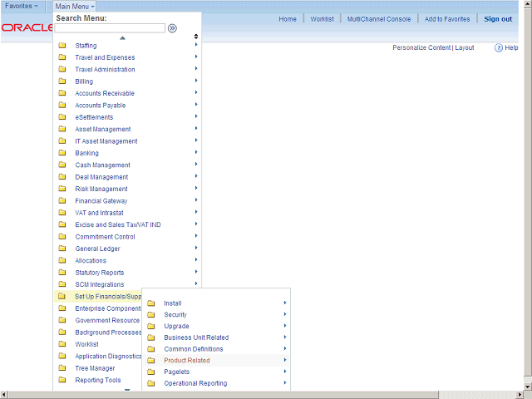Image resolution: width=532 pixels, height=399 pixels.
Task: Open the Worklist header link
Action: (x=322, y=19)
